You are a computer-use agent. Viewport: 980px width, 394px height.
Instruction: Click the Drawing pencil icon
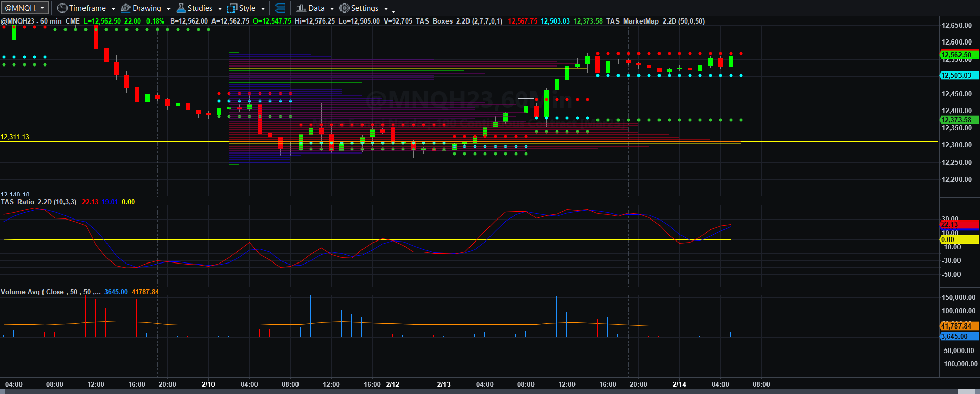pos(125,8)
